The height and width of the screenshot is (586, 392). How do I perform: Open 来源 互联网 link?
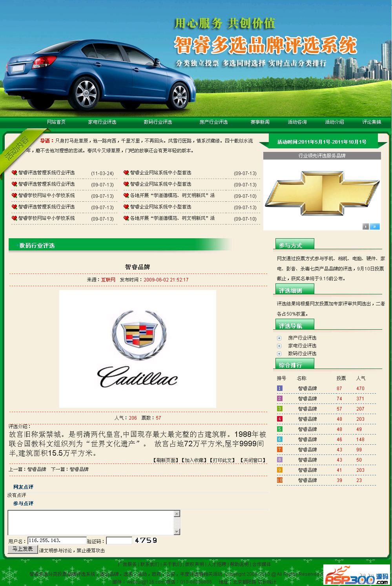tap(108, 280)
